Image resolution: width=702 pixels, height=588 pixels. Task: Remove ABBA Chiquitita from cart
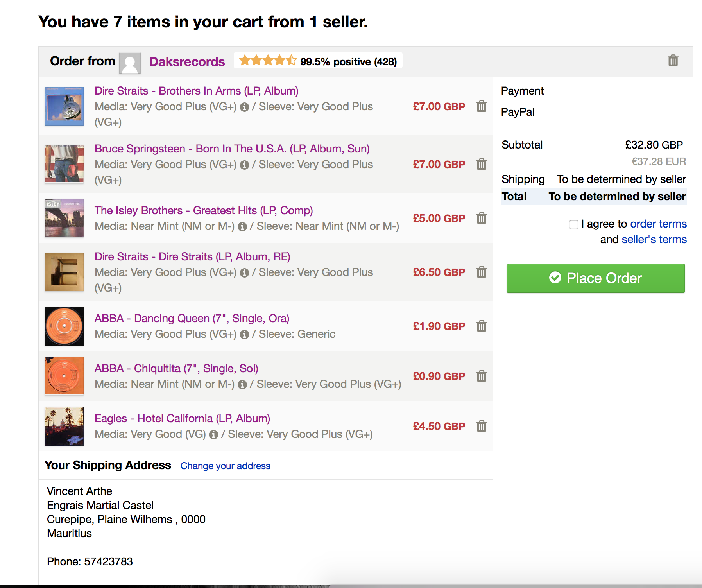(x=482, y=376)
